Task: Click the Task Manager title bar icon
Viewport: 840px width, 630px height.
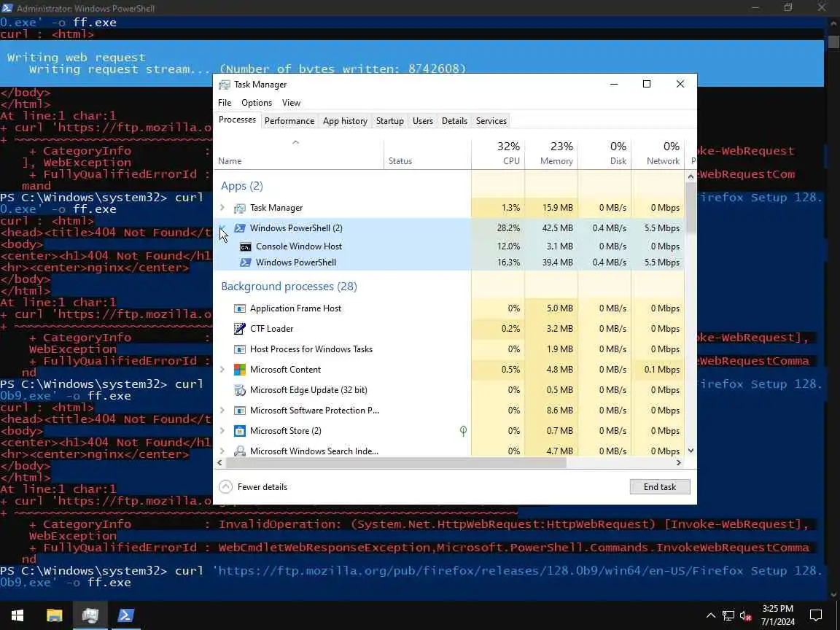Action: pos(225,85)
